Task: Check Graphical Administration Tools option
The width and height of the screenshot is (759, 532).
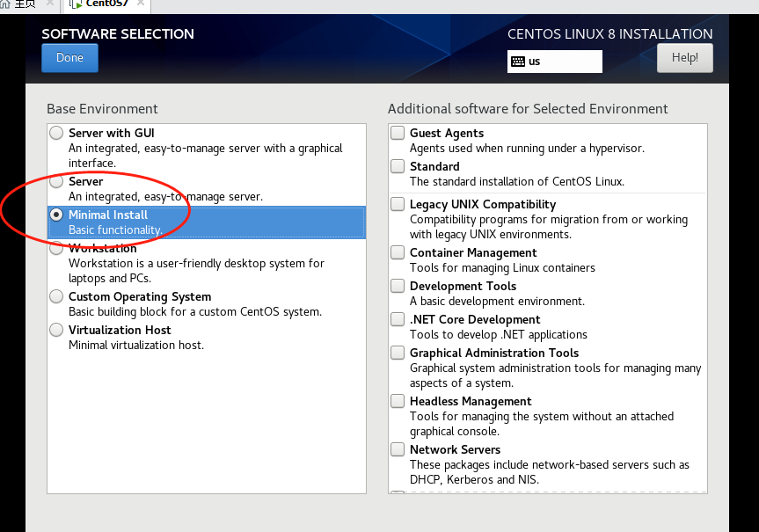Action: (x=398, y=353)
